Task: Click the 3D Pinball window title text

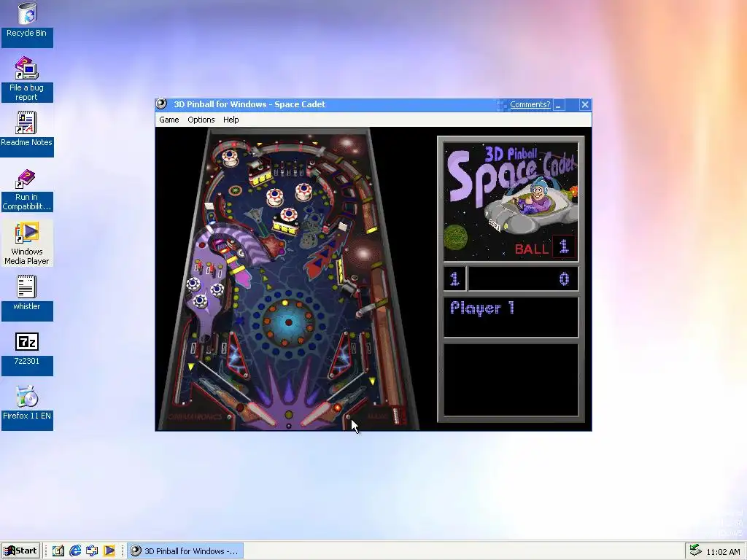Action: 249,104
